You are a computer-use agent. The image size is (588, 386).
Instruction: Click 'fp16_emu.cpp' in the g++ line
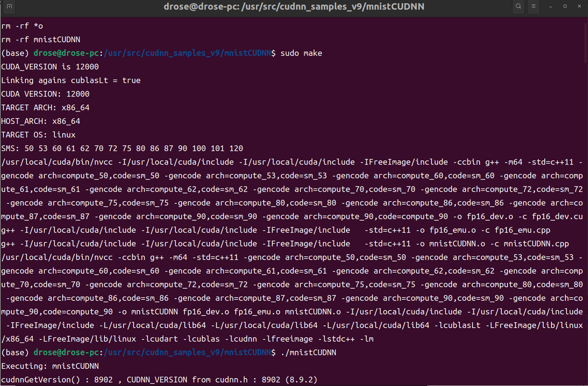[x=523, y=230]
